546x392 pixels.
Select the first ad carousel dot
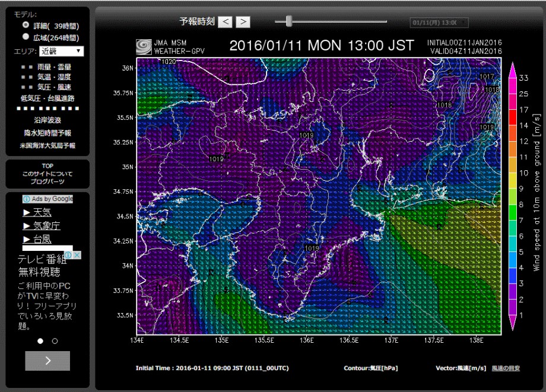(x=40, y=341)
